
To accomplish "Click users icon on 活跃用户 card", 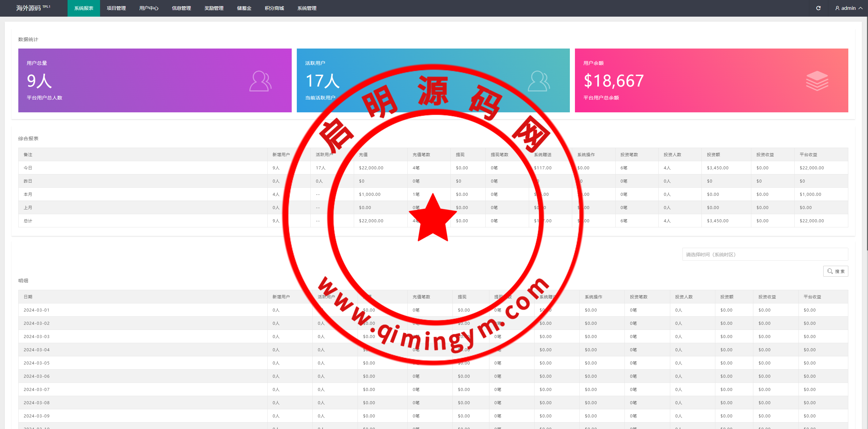I will tap(539, 81).
